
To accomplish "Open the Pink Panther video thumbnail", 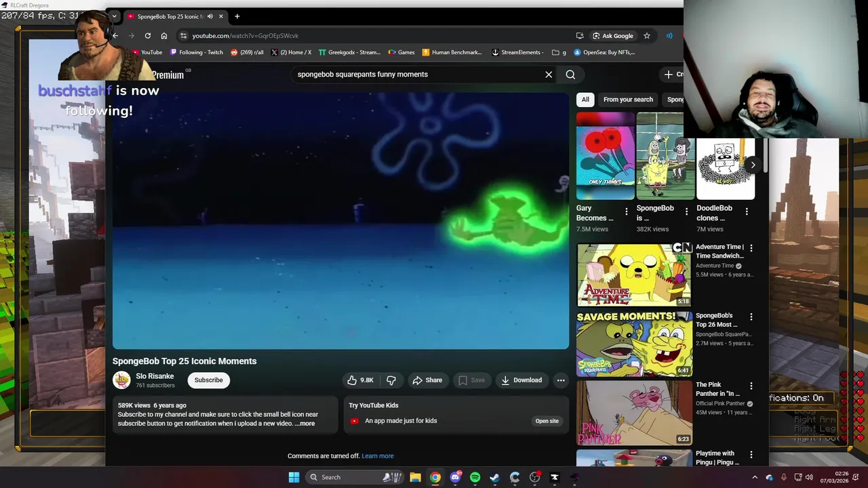I will pos(634,412).
